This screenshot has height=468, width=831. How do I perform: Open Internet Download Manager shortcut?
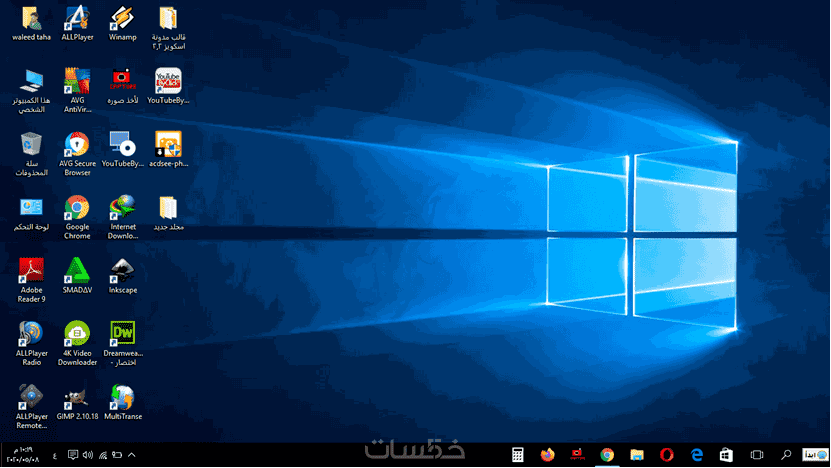click(122, 217)
